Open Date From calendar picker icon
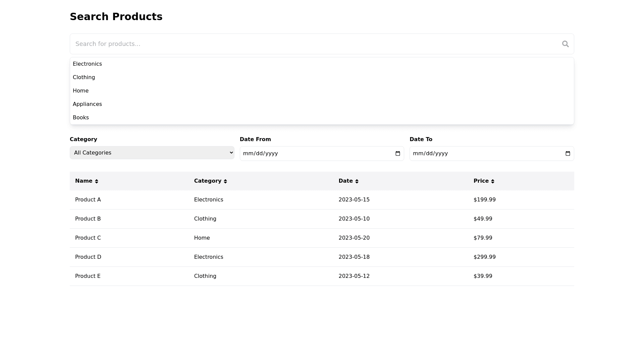The image size is (644, 362). 398,154
